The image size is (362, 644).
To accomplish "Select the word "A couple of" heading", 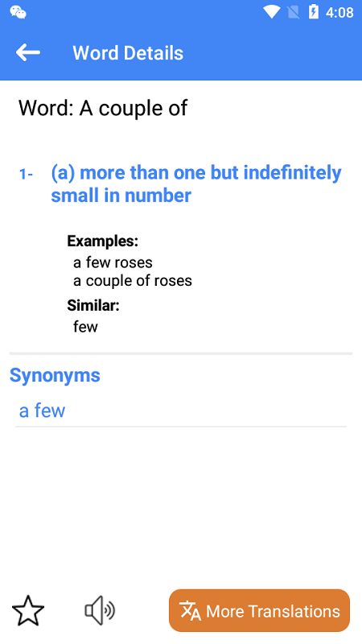I will pos(103,108).
